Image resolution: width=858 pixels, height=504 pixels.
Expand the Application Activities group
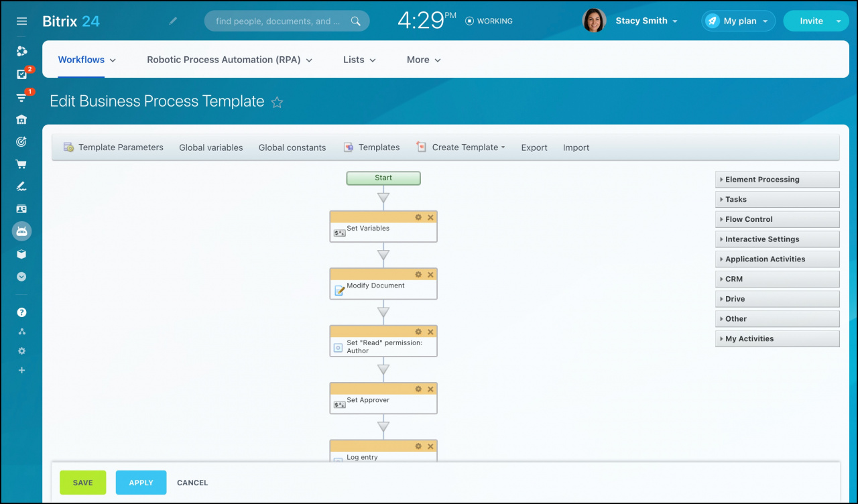(x=778, y=259)
